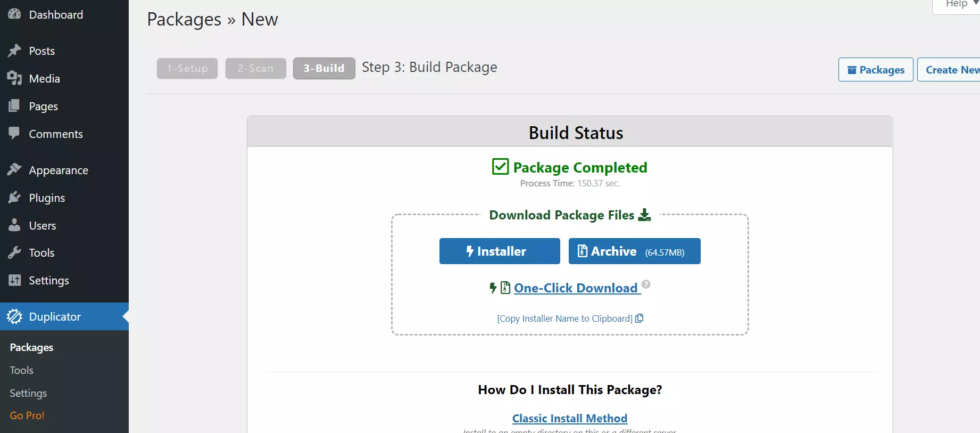980x433 pixels.
Task: Click the green Package Completed checkmark icon
Action: point(500,167)
